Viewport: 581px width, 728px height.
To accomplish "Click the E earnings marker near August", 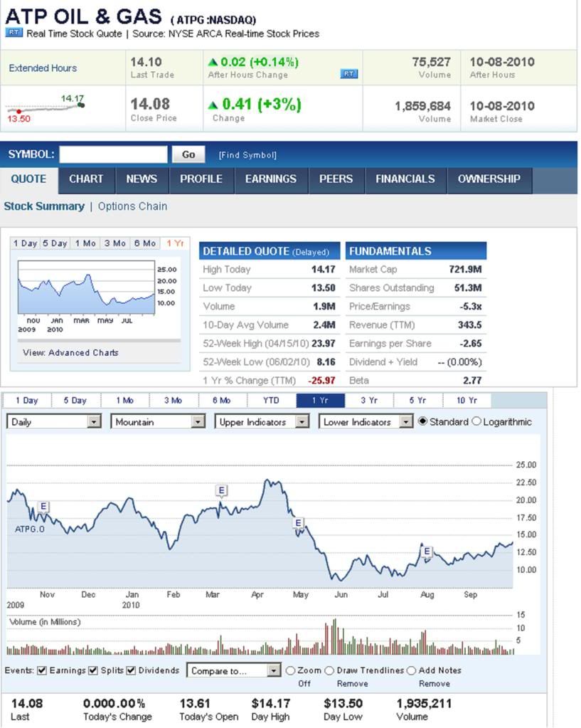I will 427,551.
